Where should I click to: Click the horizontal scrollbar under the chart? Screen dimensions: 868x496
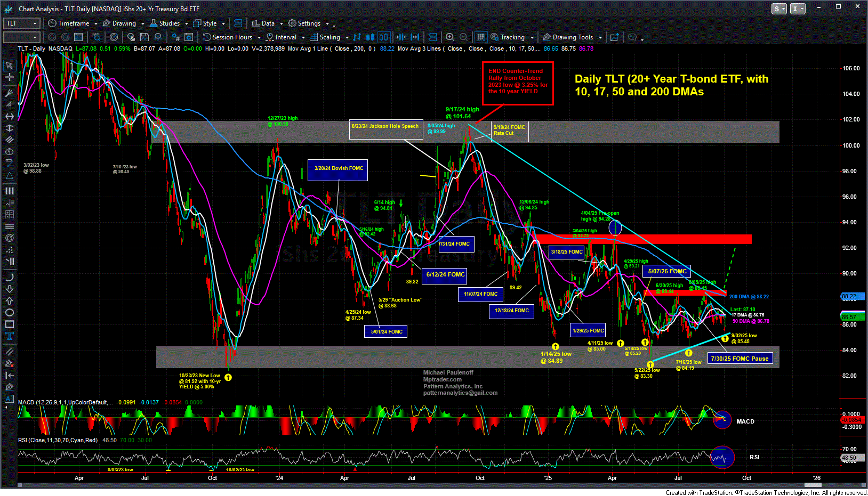(427, 485)
